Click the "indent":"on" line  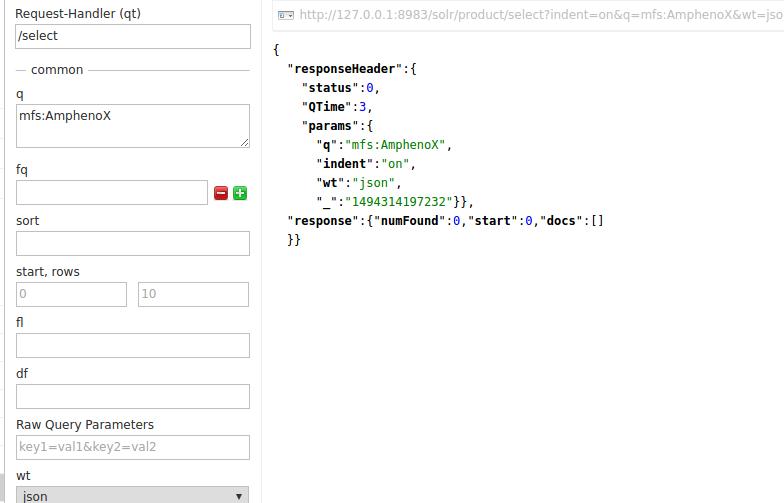(x=366, y=164)
